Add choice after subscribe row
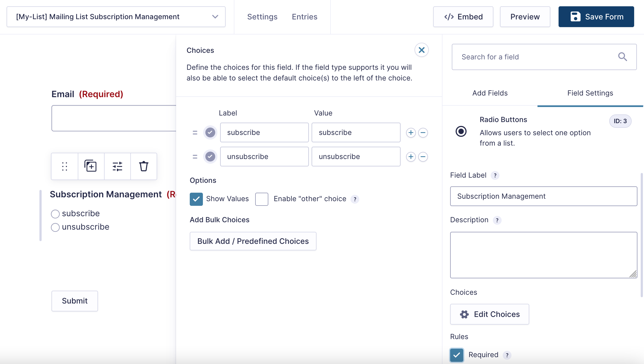Viewport: 644px width, 364px height. [411, 133]
